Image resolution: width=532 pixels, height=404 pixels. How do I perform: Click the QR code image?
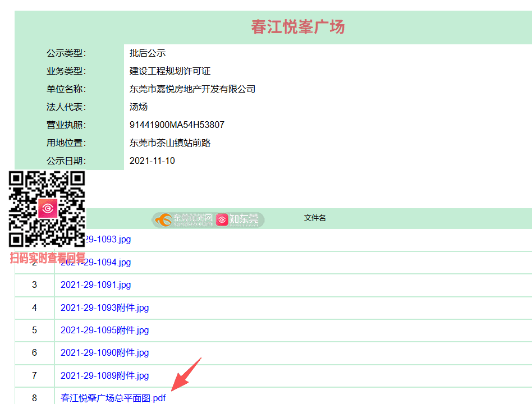click(47, 209)
